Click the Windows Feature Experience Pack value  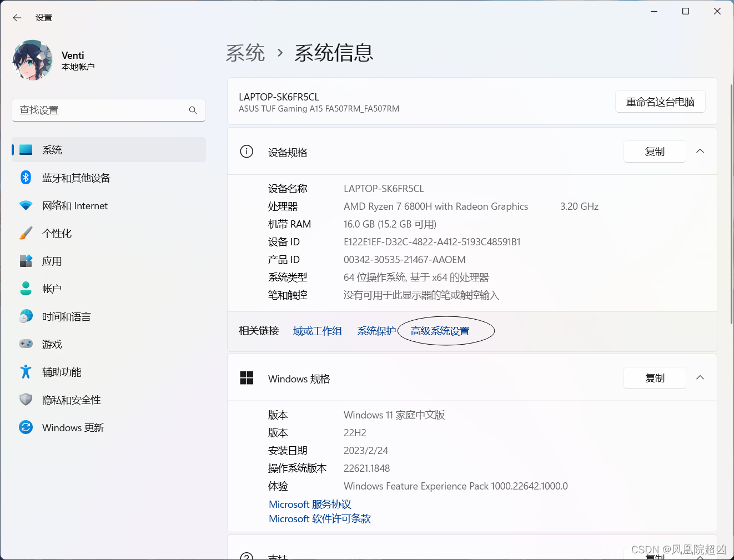[x=456, y=486]
